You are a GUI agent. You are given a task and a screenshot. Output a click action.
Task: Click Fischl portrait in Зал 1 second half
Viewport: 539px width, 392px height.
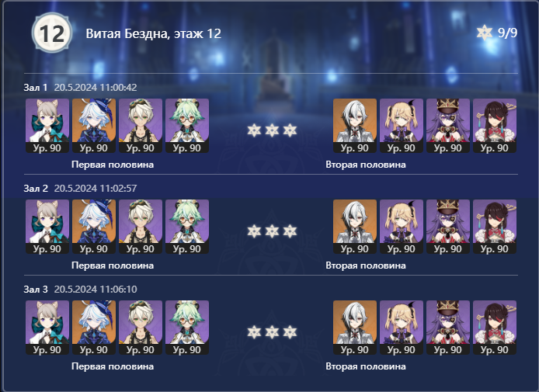402,126
